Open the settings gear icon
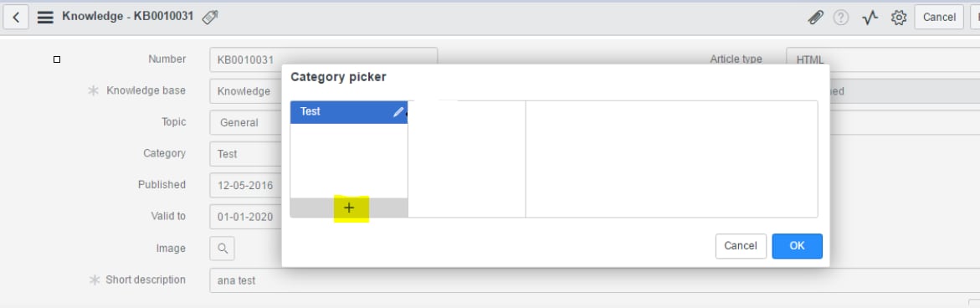 [899, 18]
